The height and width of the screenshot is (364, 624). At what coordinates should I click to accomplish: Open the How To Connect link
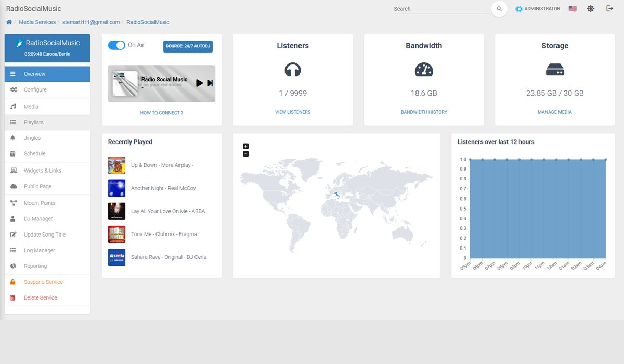tap(162, 113)
